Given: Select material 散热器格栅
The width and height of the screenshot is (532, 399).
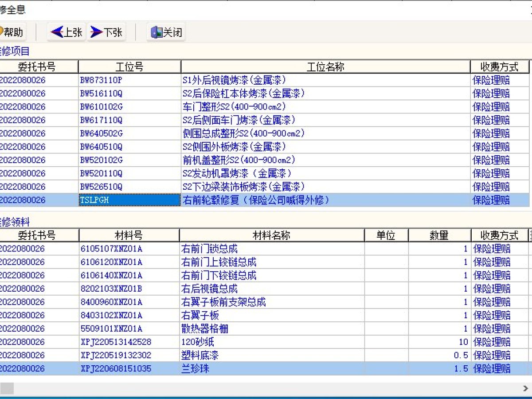Looking at the screenshot, I should point(205,329).
